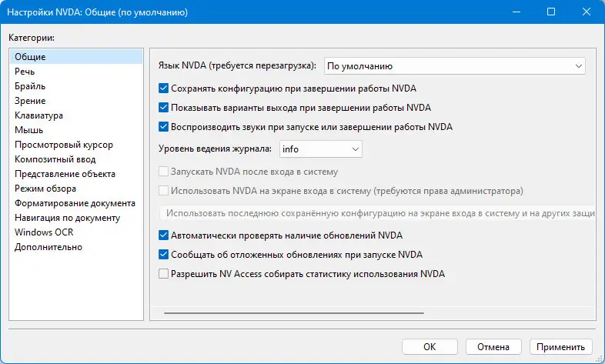Uncheck automatic NVDA update checking
Image resolution: width=605 pixels, height=364 pixels.
coord(162,235)
